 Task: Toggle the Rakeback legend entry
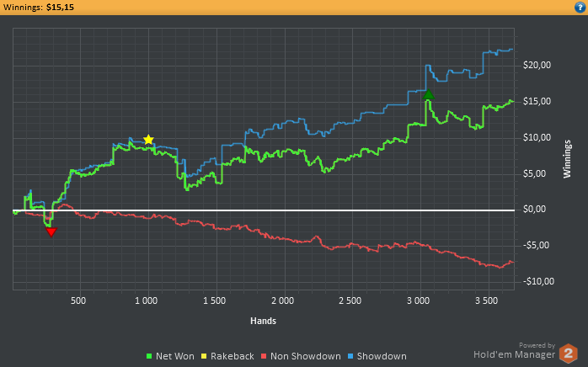pyautogui.click(x=227, y=356)
